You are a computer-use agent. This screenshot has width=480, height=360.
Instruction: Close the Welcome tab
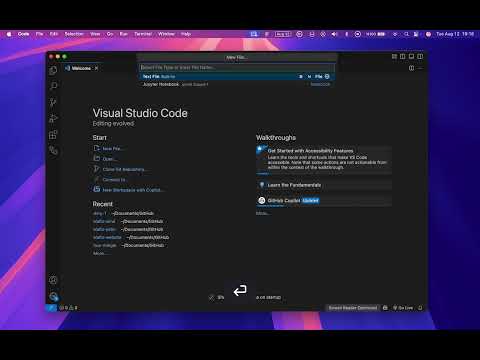[x=96, y=68]
